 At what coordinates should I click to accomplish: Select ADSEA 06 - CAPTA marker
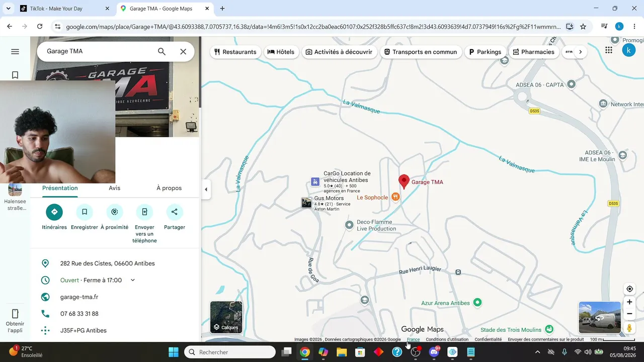coord(571,84)
